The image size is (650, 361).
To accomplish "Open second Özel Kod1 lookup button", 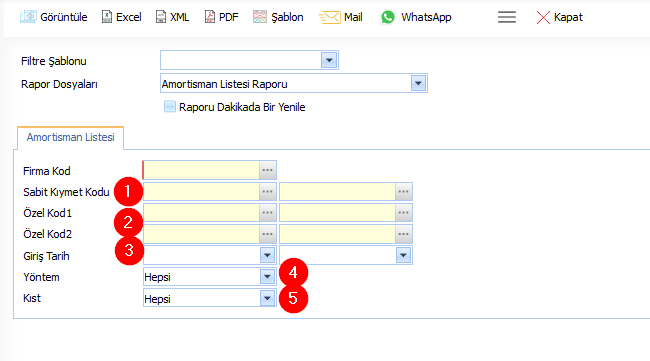I will tap(403, 213).
